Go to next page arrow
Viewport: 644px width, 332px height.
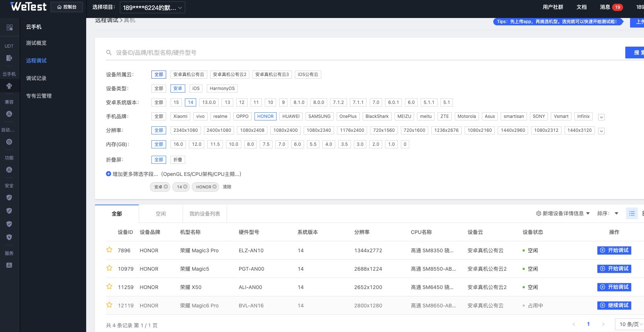[603, 324]
